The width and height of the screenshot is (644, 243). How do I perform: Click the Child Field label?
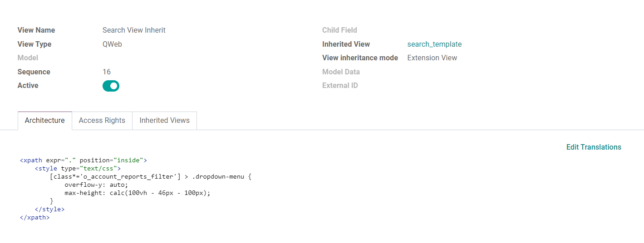pos(339,30)
